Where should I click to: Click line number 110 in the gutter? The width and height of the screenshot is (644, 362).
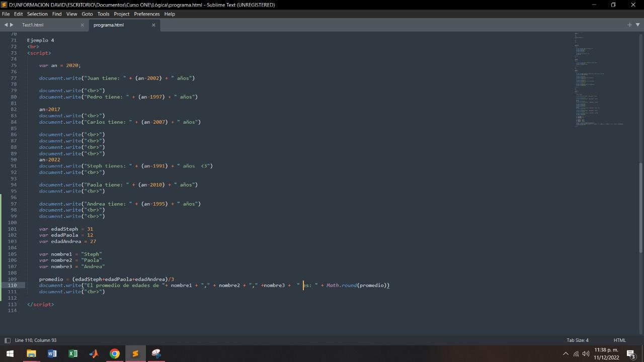click(x=12, y=285)
